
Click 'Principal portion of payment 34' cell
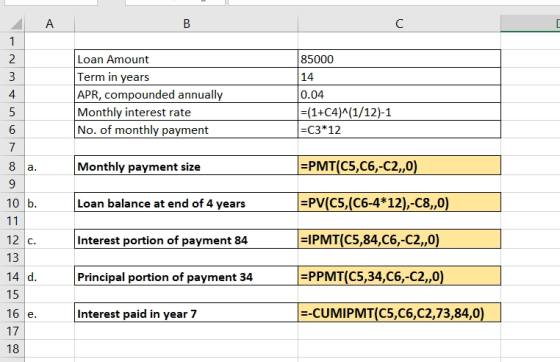(186, 276)
